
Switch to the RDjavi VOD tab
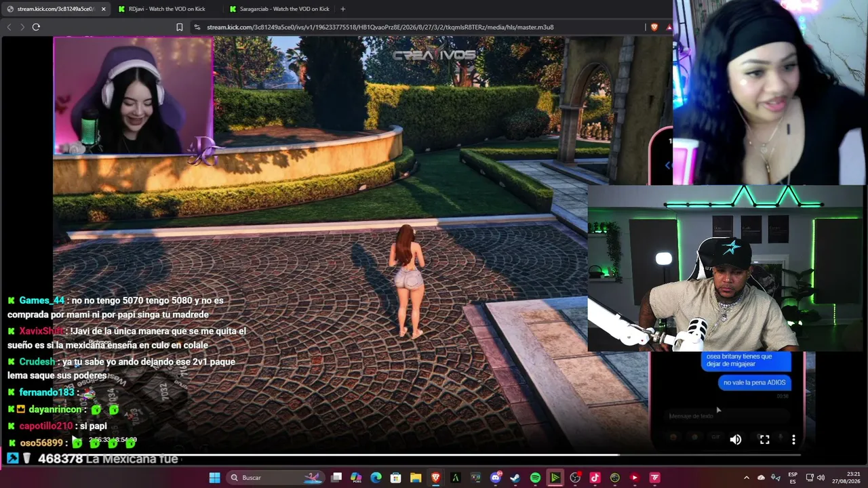point(167,9)
